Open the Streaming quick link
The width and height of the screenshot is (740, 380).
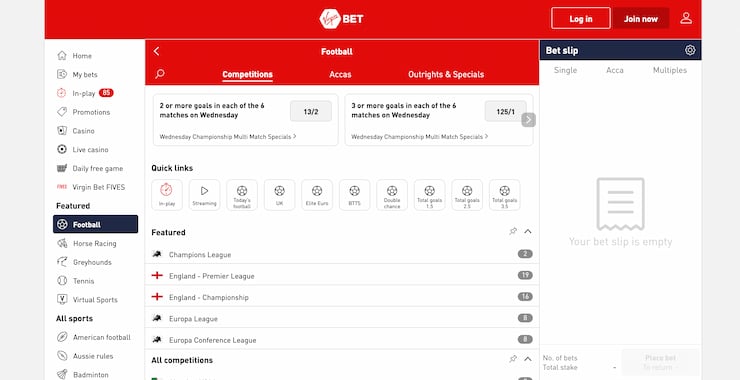204,195
